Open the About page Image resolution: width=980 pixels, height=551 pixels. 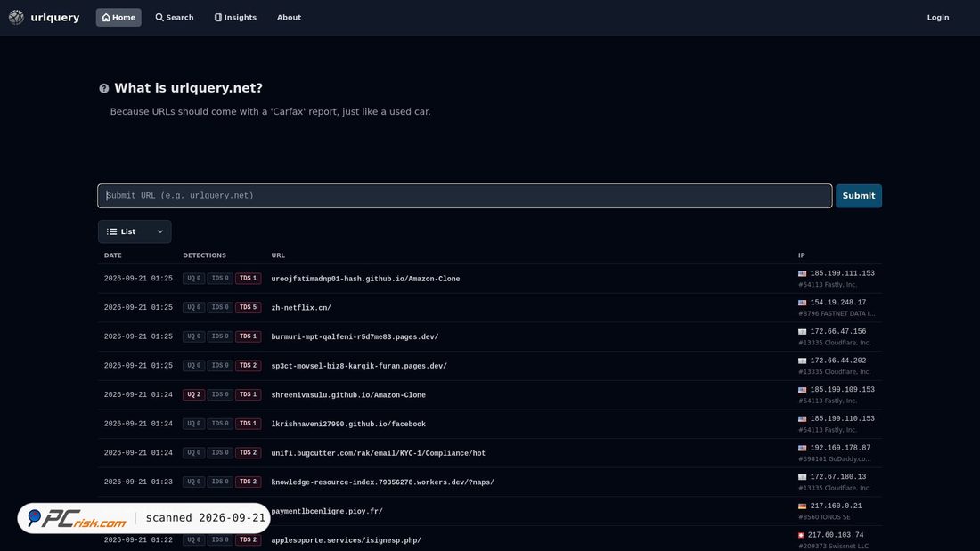[x=289, y=18]
